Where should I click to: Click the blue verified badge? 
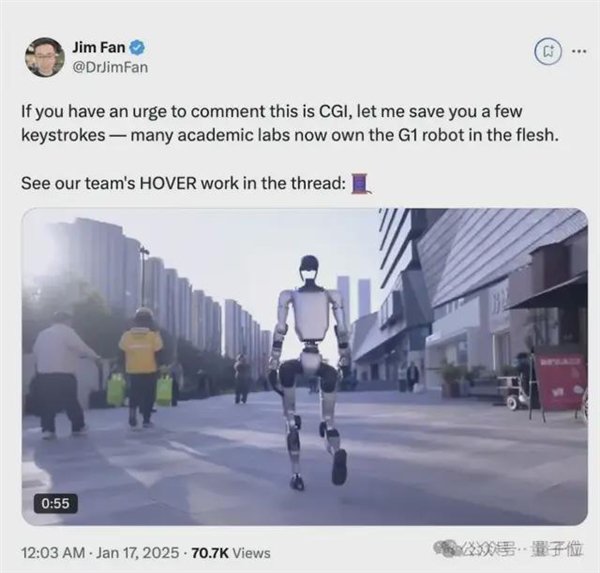point(137,47)
